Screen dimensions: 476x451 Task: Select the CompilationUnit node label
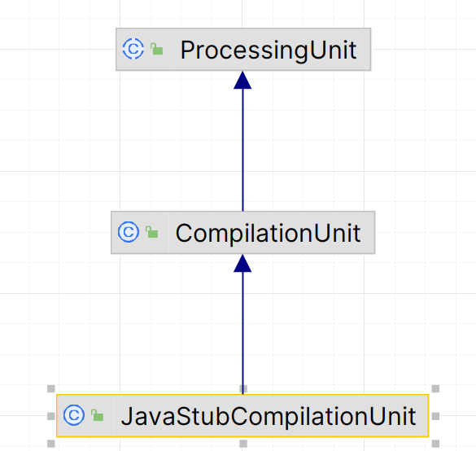pyautogui.click(x=268, y=234)
